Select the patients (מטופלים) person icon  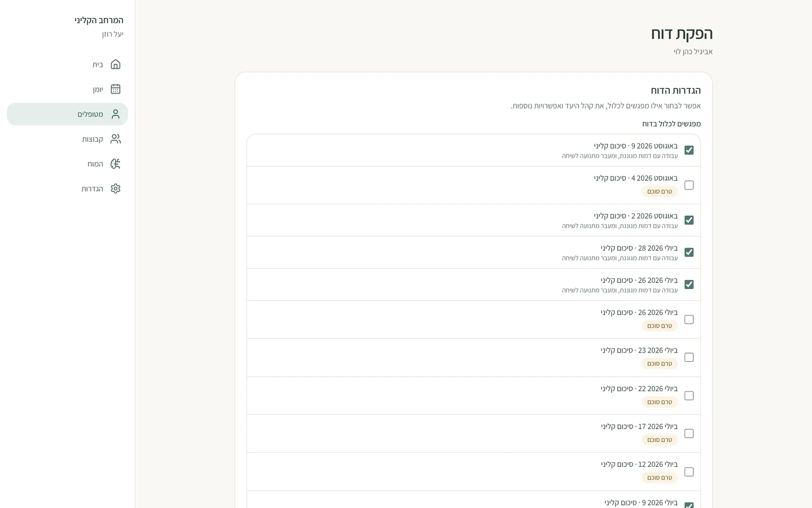click(x=116, y=114)
